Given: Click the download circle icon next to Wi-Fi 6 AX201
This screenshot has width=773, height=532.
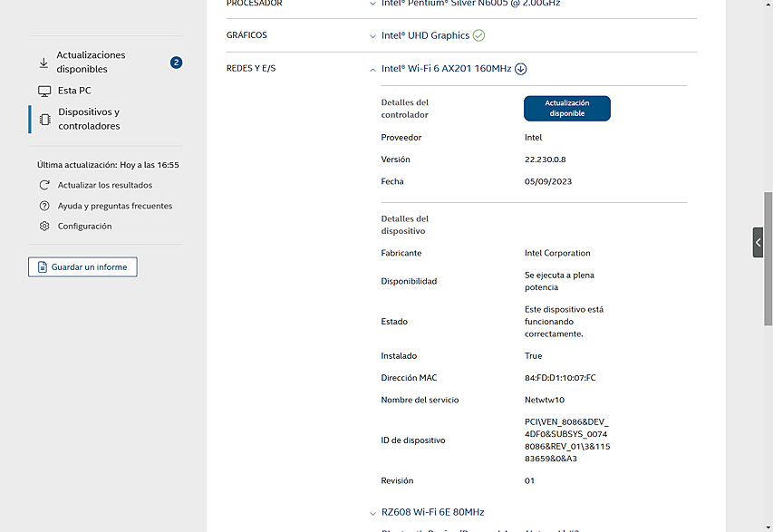Looking at the screenshot, I should [520, 69].
